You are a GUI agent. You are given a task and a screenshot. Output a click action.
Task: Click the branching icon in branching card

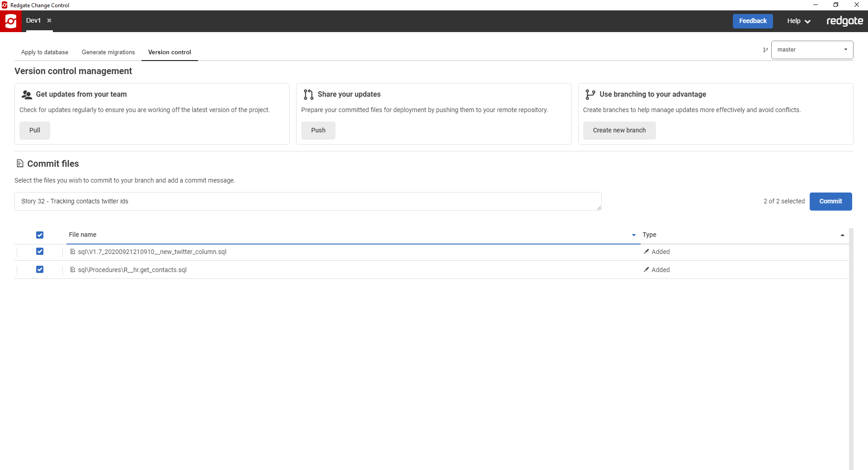pos(590,94)
